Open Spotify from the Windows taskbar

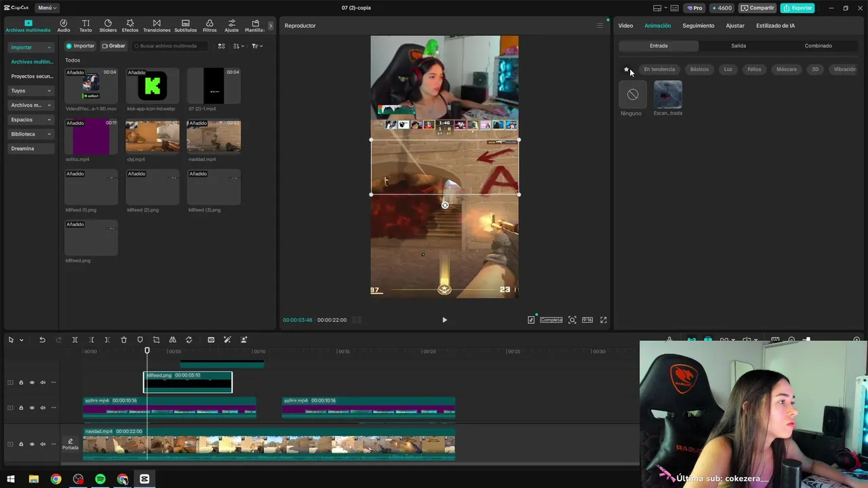tap(100, 479)
